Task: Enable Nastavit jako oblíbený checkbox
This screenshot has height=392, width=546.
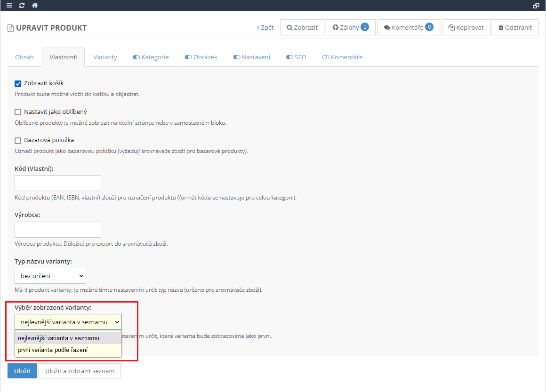Action: click(x=18, y=112)
